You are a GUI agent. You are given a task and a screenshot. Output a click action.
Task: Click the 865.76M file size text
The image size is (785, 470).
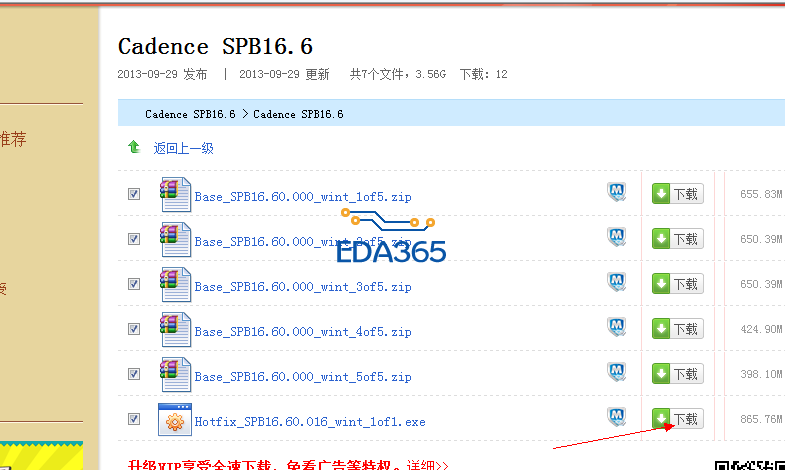[x=761, y=419]
